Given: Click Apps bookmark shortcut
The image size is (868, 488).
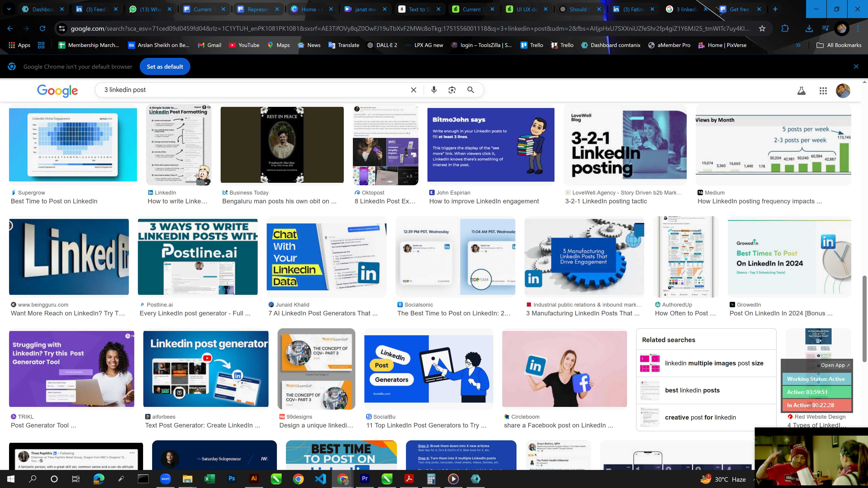Looking at the screenshot, I should point(19,45).
